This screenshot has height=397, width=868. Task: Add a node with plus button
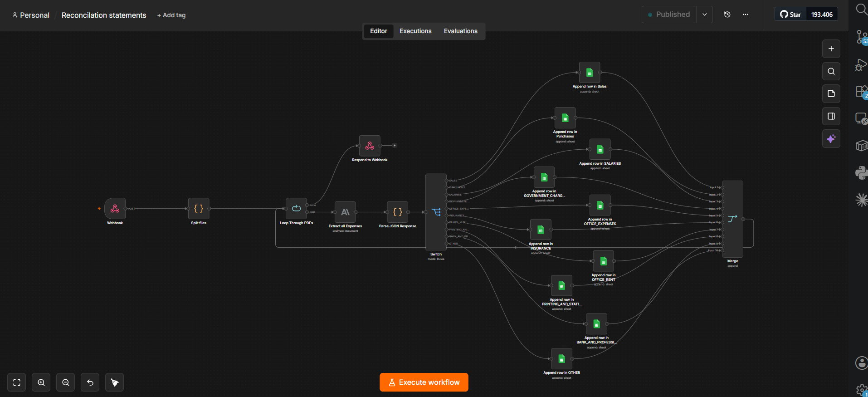point(831,49)
